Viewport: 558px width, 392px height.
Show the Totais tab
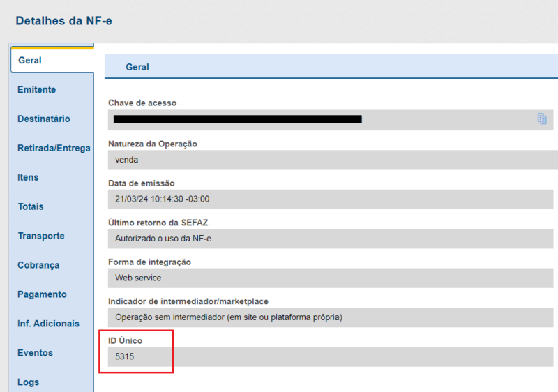click(x=31, y=207)
